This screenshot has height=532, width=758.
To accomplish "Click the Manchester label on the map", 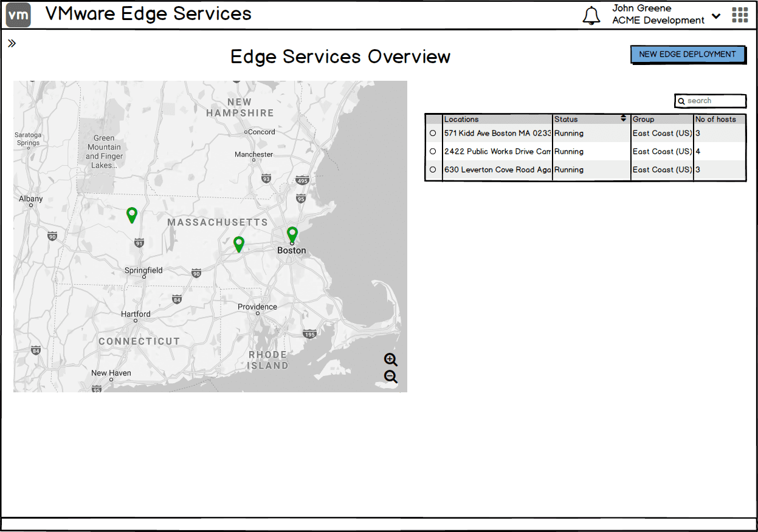I will tap(254, 154).
